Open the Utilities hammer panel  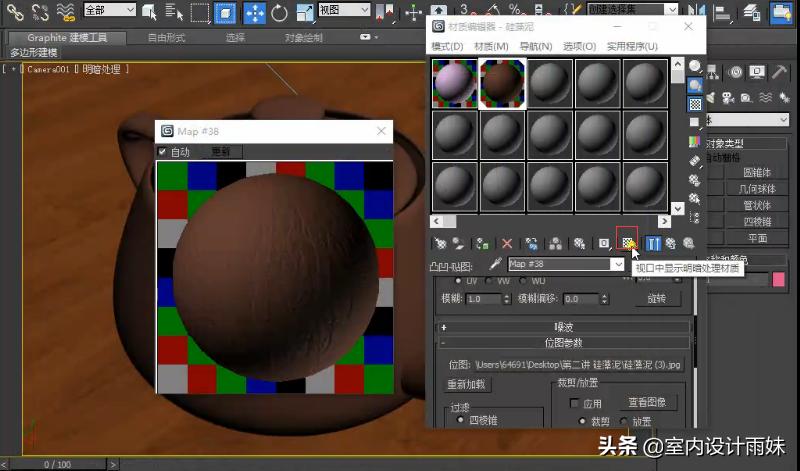(x=778, y=72)
